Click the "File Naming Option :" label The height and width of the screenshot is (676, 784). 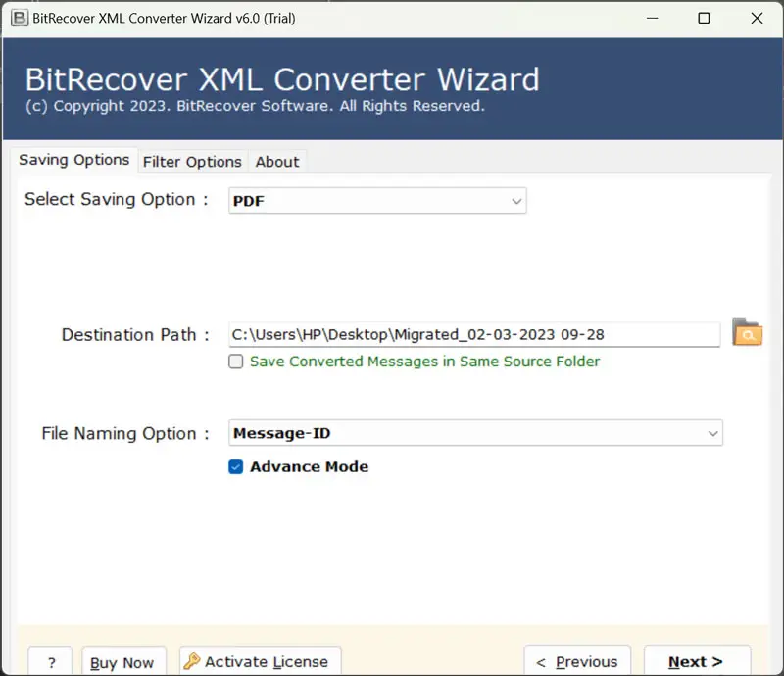(125, 433)
